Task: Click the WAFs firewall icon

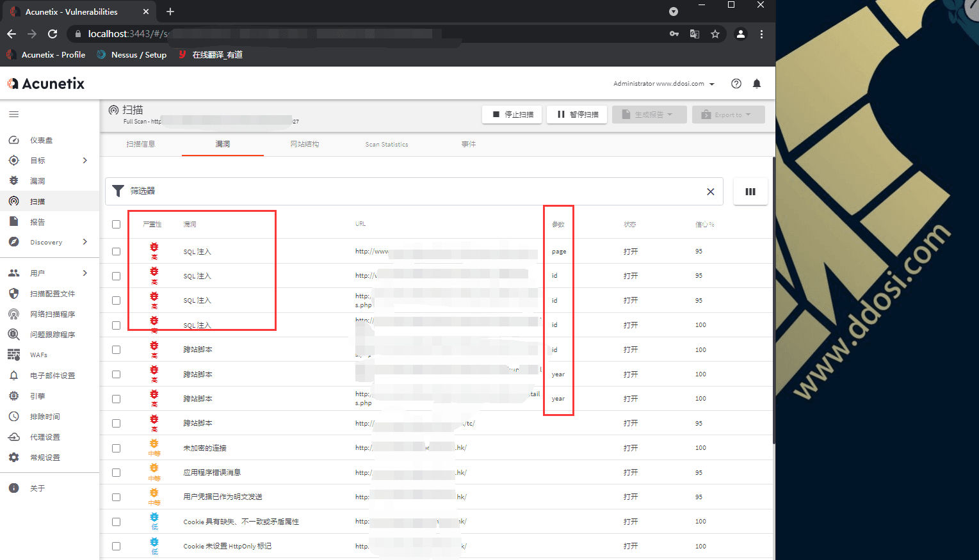Action: tap(13, 355)
